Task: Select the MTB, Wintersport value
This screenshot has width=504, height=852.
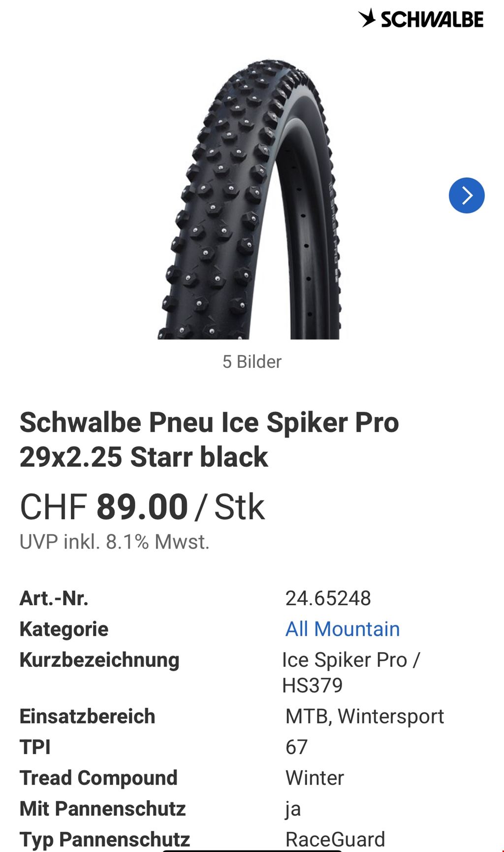Action: pos(364,716)
